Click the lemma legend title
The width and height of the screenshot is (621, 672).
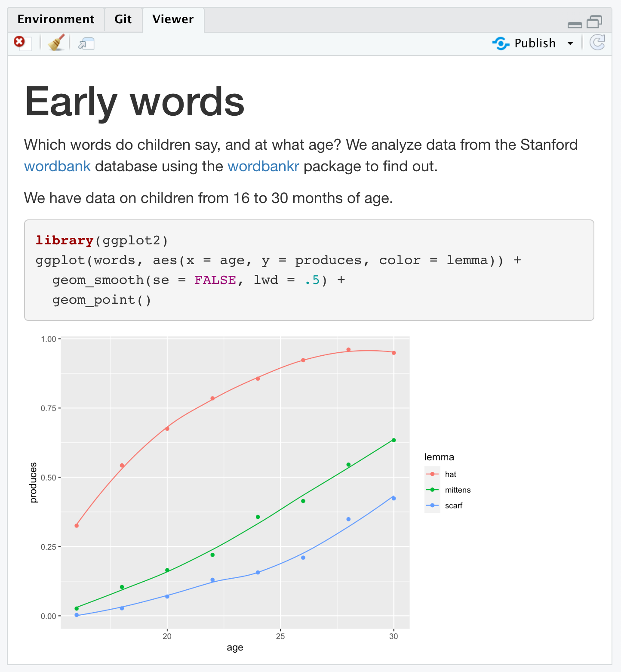pyautogui.click(x=439, y=457)
